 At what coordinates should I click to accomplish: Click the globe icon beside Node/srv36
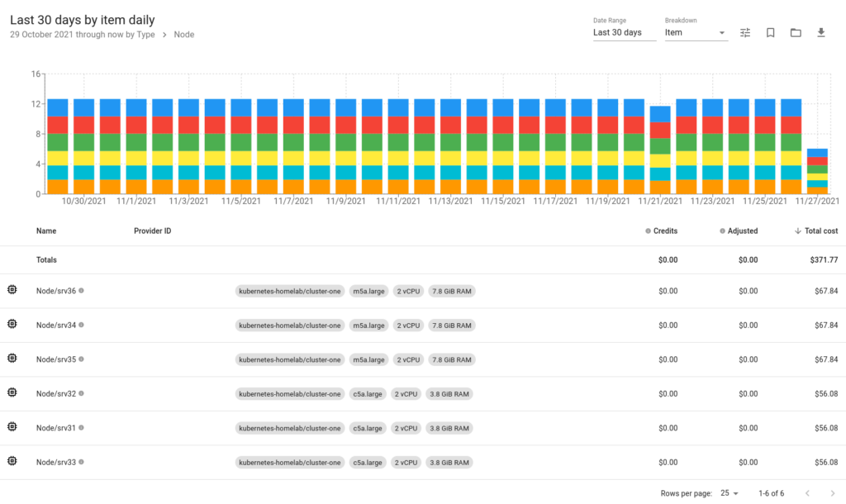coord(12,290)
